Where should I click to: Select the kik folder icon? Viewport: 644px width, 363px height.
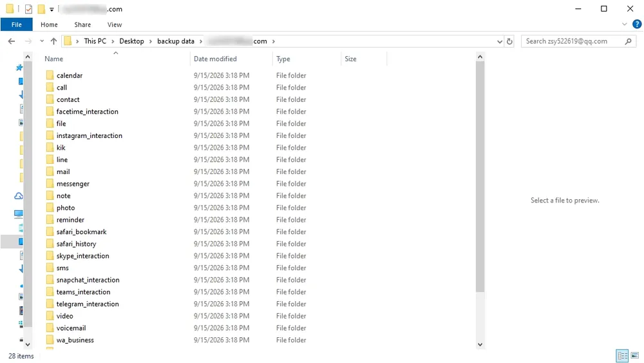pos(50,147)
